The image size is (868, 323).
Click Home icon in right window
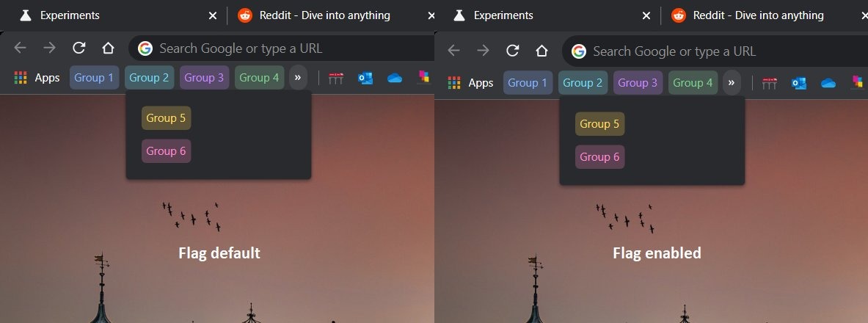point(541,51)
